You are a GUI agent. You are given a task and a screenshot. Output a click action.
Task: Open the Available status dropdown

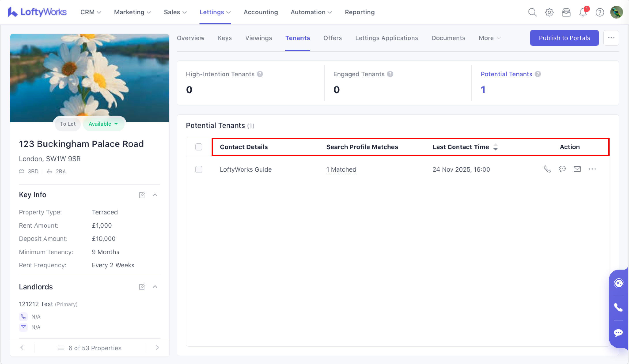103,124
